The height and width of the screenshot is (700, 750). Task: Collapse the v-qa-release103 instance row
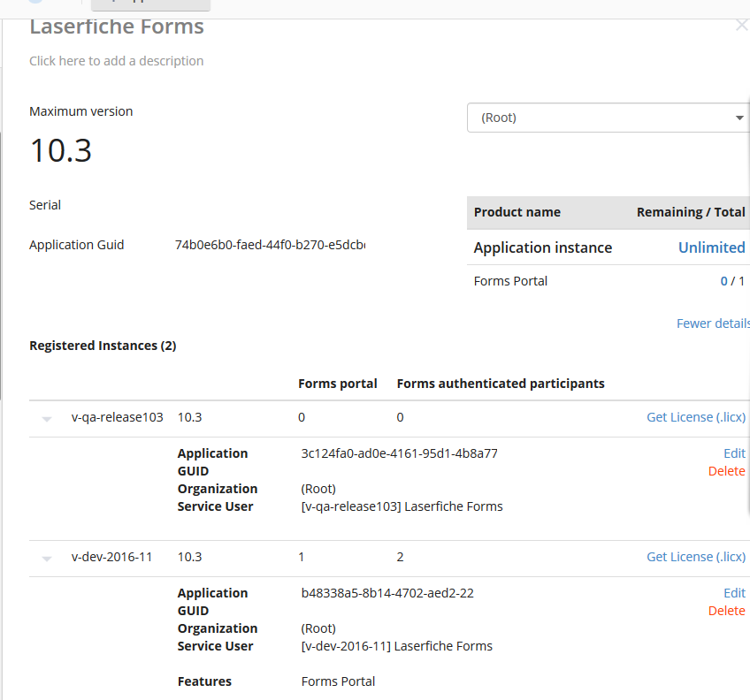[47, 419]
